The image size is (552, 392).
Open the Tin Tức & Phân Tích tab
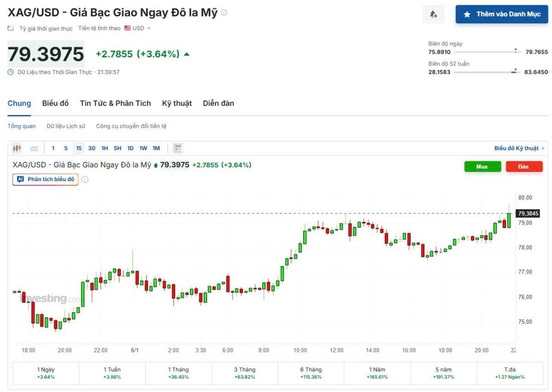115,103
